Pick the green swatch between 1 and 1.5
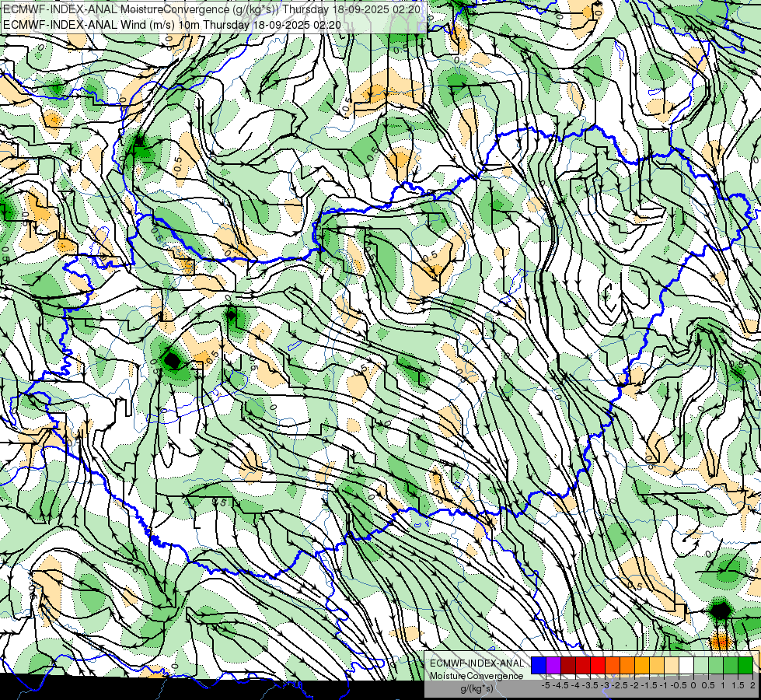 pos(731,666)
